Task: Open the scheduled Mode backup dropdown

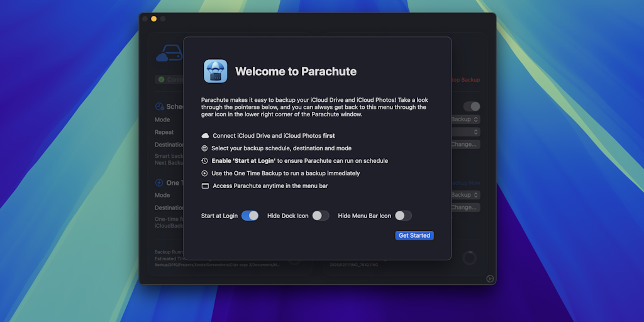Action: tap(466, 119)
